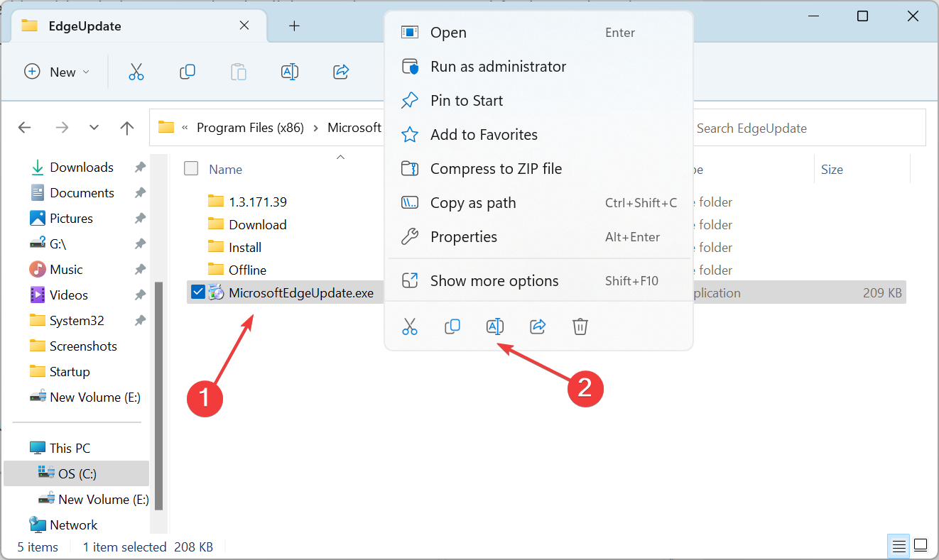This screenshot has height=560, width=939.
Task: Click the pin icon beside Music
Action: tap(140, 270)
